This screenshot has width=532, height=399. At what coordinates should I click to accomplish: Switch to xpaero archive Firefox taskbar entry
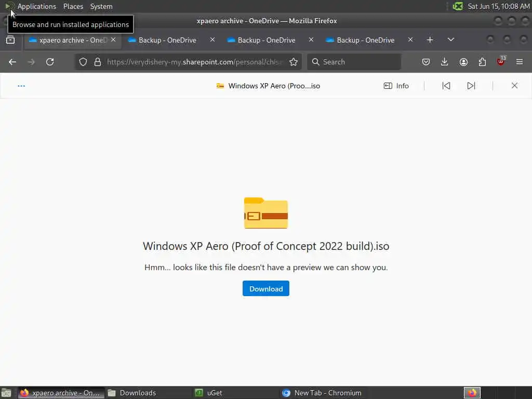coord(61,393)
